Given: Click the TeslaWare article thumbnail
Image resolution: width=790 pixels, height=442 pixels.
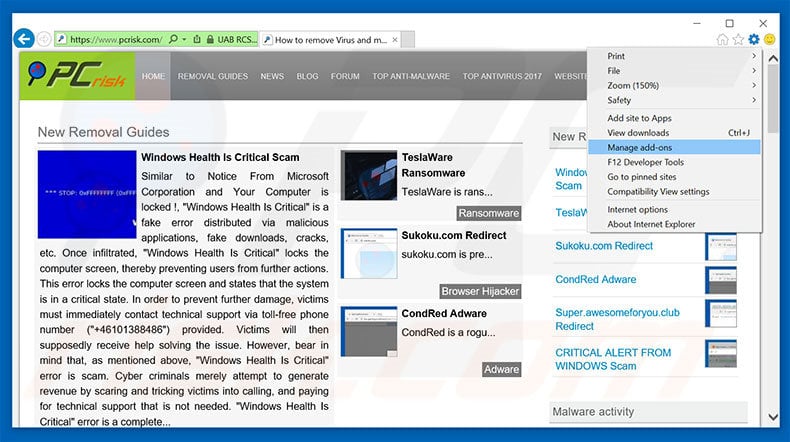Looking at the screenshot, I should click(x=369, y=175).
